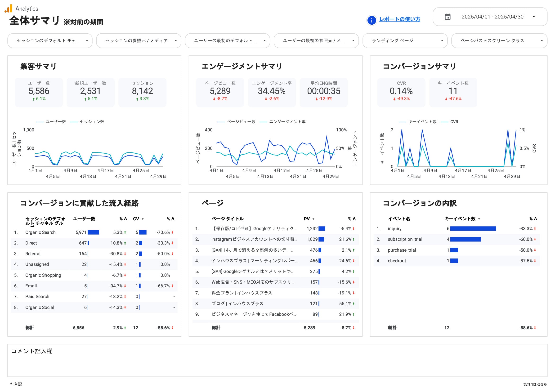The height and width of the screenshot is (392, 555).
Task: Toggle the CVR legend item in conversion chart
Action: pyautogui.click(x=450, y=122)
